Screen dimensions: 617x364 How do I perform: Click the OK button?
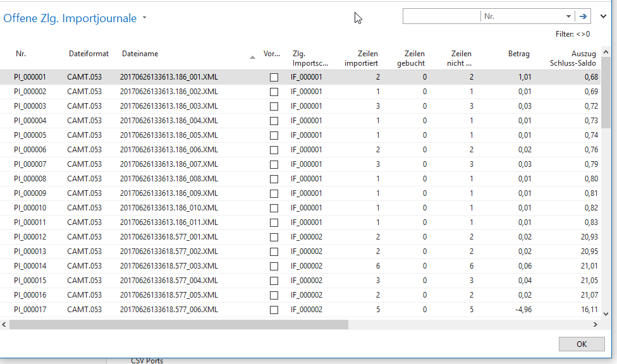[x=582, y=344]
